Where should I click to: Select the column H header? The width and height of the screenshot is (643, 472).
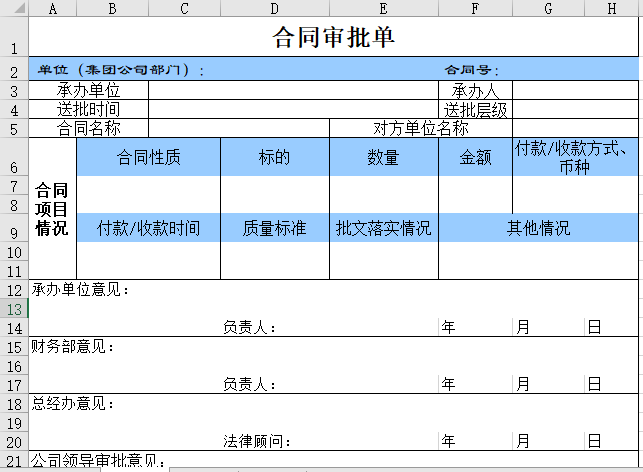coord(611,8)
